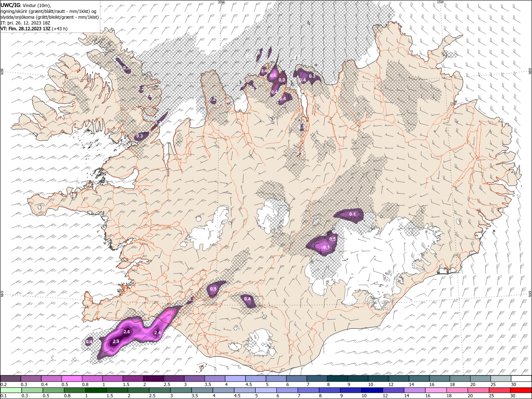Click the 'VT: Fim. 28.12.2023 13Z (+43 h)' line

(x=34, y=29)
